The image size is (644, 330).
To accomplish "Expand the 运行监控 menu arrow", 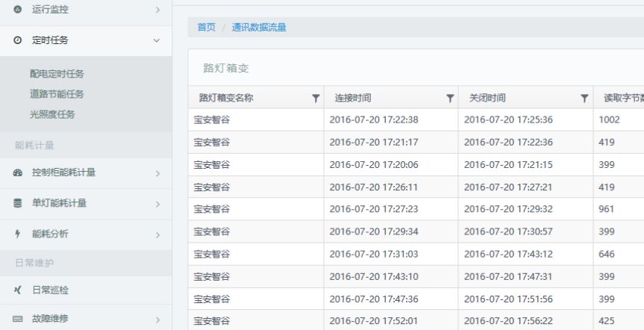I will pyautogui.click(x=157, y=9).
